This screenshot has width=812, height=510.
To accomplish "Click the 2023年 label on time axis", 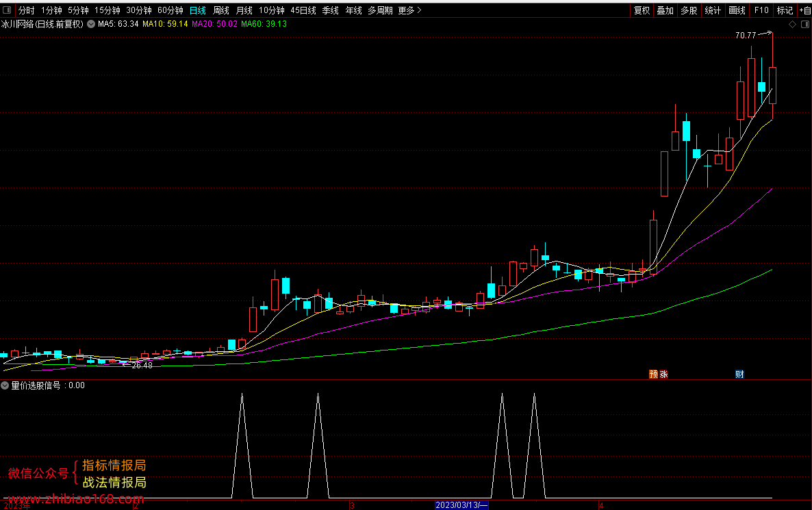I will pos(17,506).
